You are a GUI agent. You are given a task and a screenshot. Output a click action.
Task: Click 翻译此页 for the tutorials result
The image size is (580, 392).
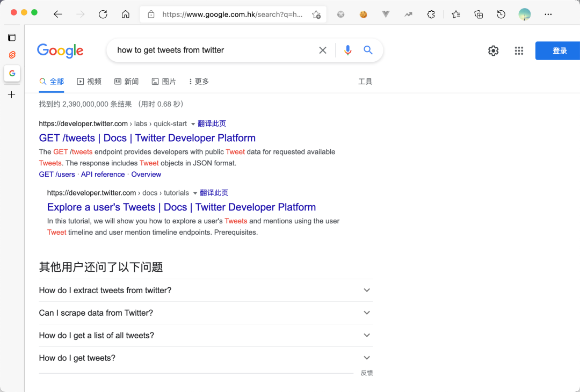214,193
